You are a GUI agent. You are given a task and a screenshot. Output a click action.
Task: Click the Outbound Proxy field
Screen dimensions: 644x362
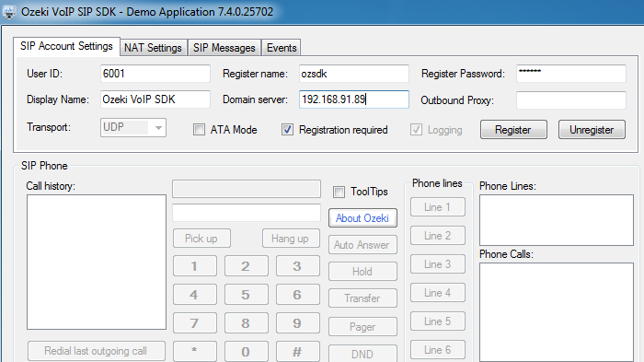click(571, 100)
